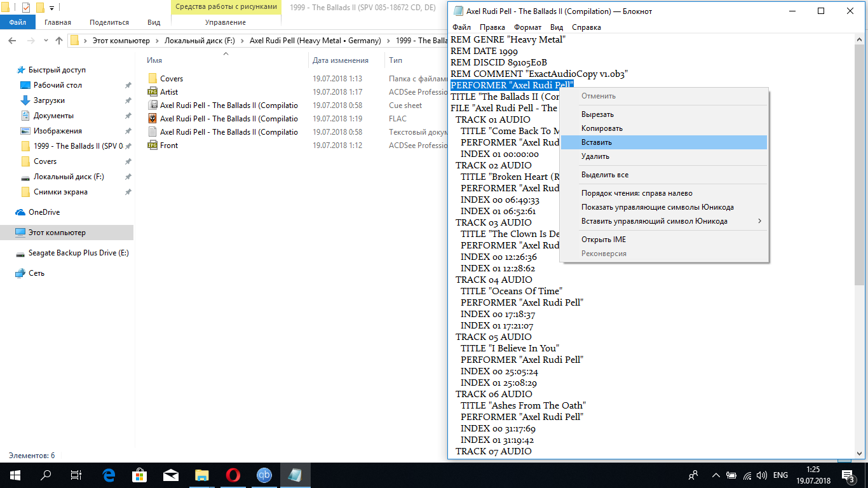The width and height of the screenshot is (868, 488).
Task: Open the recent locations dropdown in Explorer
Action: [46, 41]
